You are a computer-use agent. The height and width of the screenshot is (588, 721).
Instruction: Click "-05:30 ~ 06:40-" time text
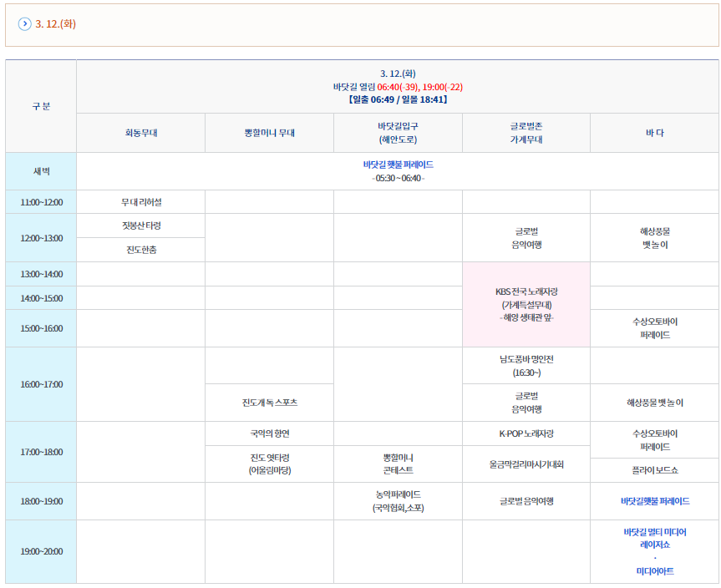click(x=399, y=179)
